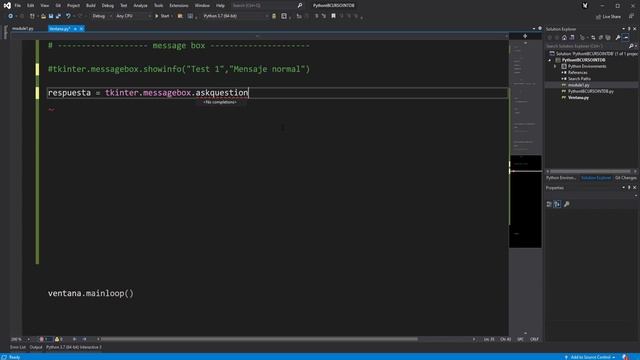Click the Start debugging button

click(162, 16)
